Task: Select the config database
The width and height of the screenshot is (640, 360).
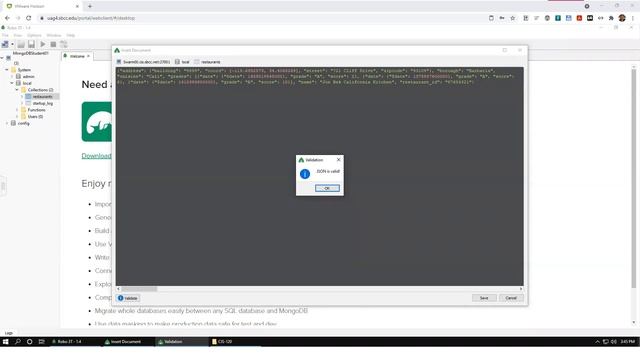Action: pyautogui.click(x=23, y=123)
